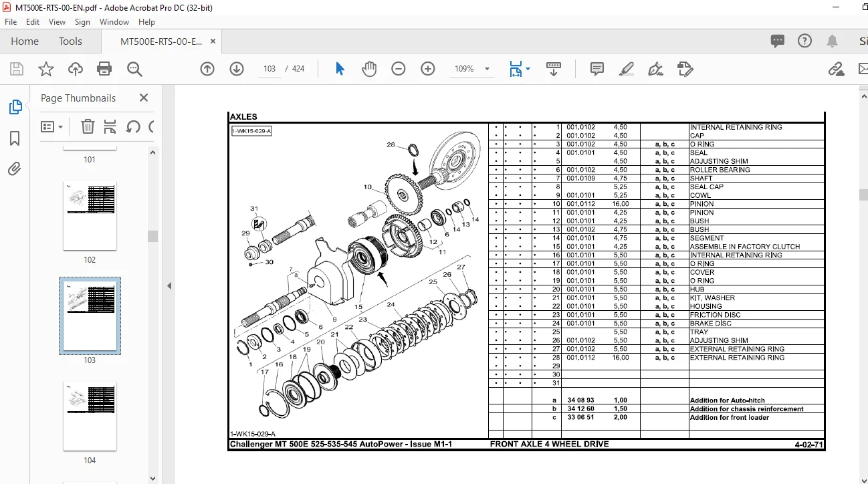Screen dimensions: 868x484
Task: Open the sign document pen tool
Action: click(655, 69)
